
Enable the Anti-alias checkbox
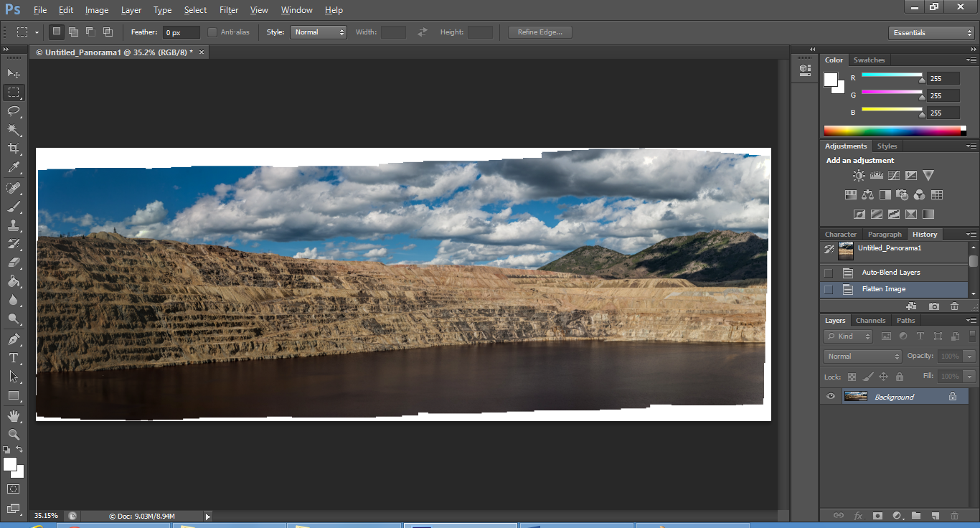pyautogui.click(x=212, y=32)
